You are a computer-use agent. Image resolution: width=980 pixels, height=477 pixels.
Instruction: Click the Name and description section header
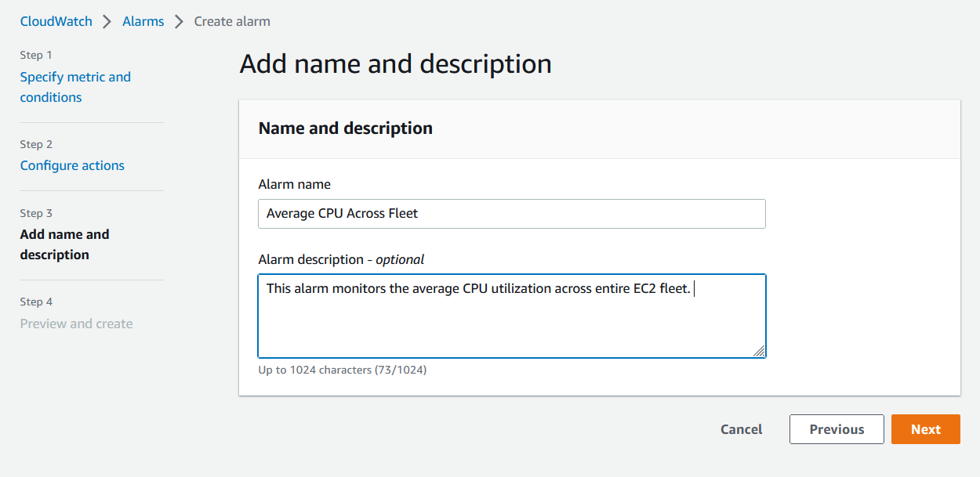pos(345,128)
